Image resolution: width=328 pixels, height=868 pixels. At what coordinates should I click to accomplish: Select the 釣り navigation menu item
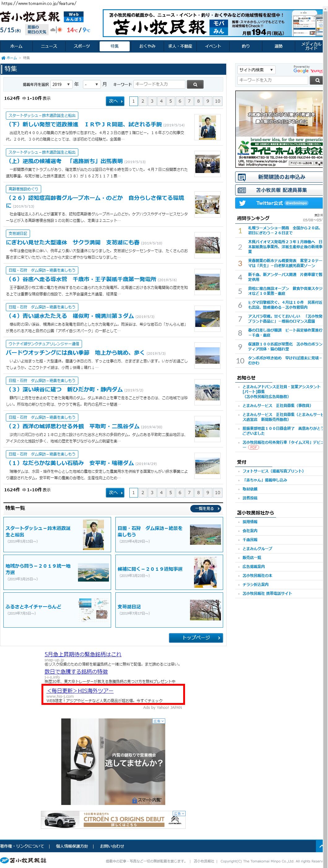point(246,46)
